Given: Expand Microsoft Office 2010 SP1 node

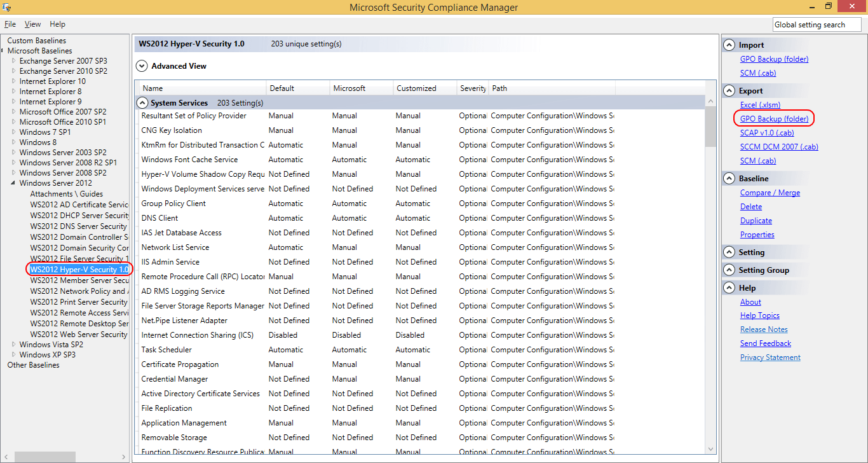Looking at the screenshot, I should point(14,122).
